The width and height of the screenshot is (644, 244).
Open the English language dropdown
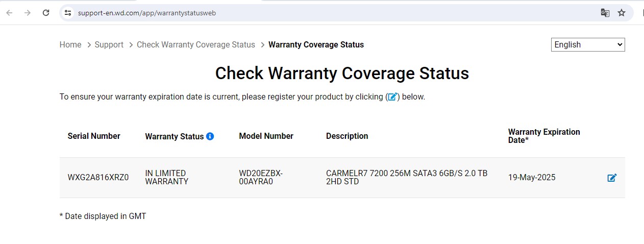[588, 45]
